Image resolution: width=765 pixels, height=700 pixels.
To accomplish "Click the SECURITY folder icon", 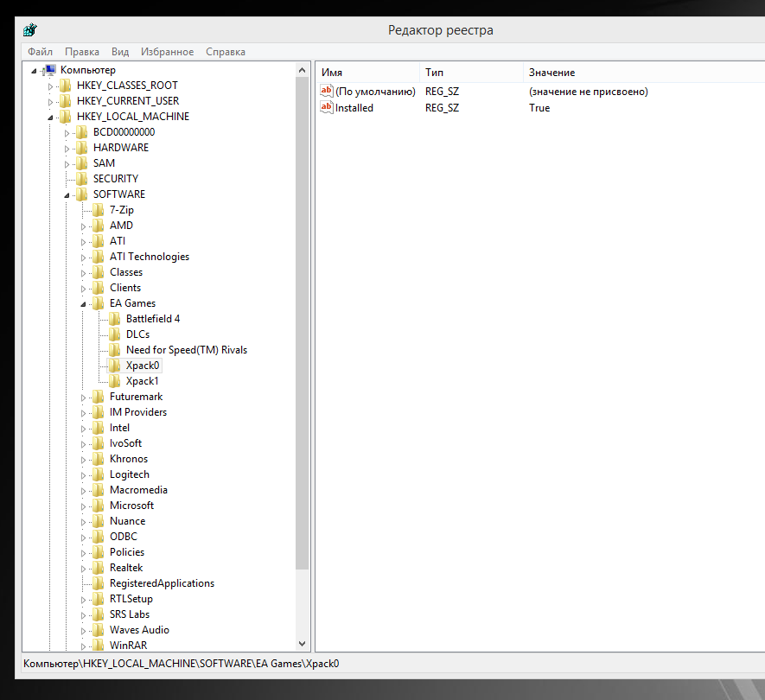I will click(x=82, y=179).
